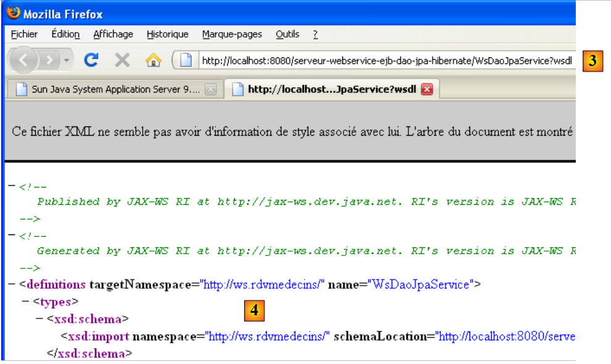Close the Sun Java System Application Server tab

[x=211, y=89]
